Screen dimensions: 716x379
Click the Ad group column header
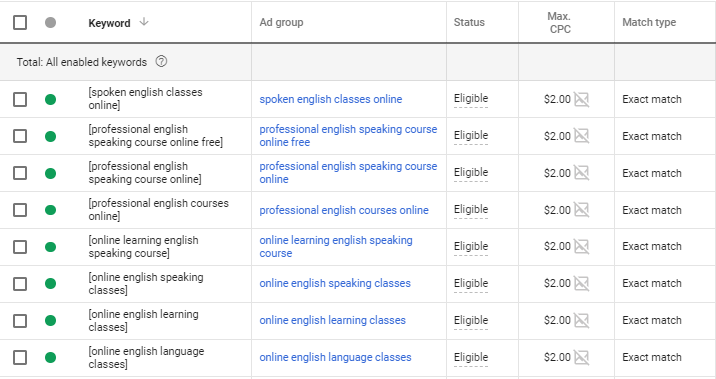coord(281,22)
